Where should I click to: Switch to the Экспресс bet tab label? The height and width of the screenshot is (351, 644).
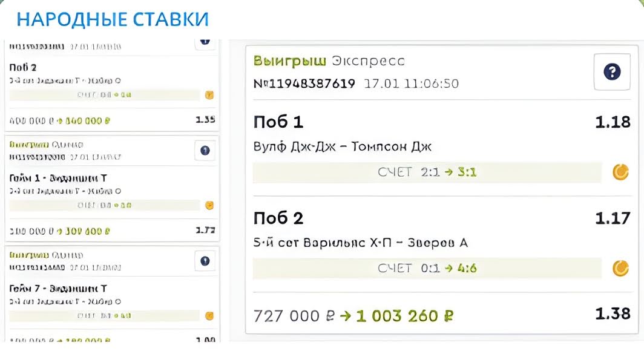pyautogui.click(x=370, y=61)
